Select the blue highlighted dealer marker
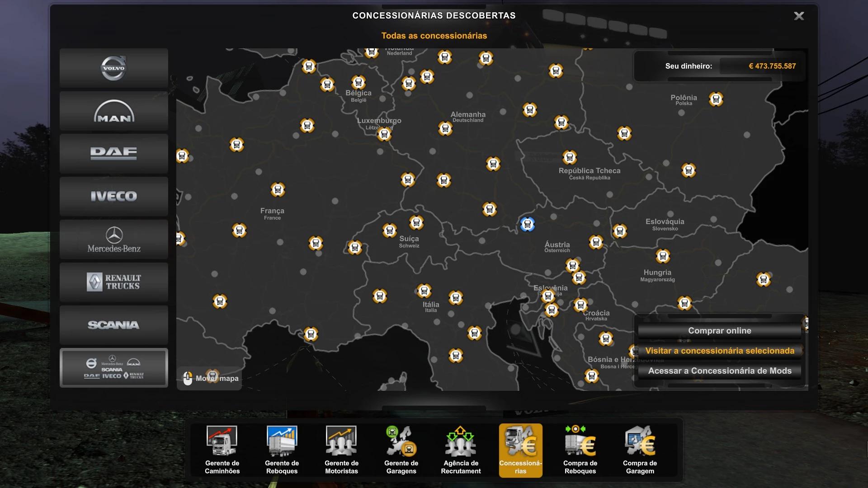 (528, 224)
